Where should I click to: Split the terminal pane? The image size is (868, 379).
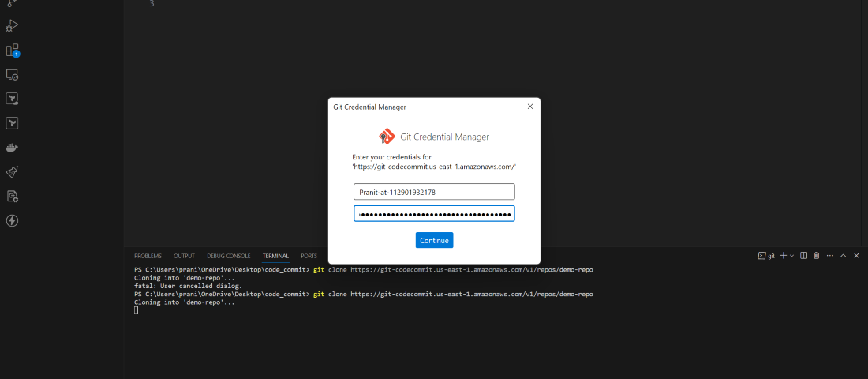(804, 256)
